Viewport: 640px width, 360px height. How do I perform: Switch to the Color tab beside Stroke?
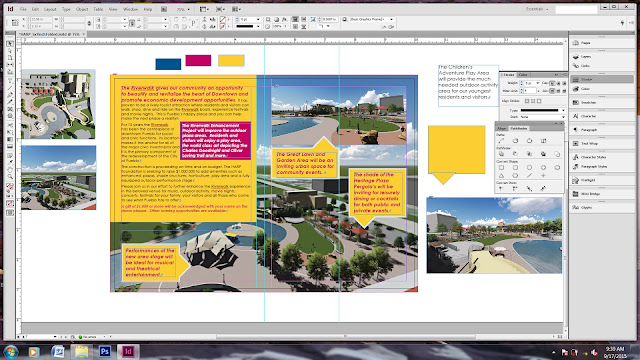pos(523,75)
